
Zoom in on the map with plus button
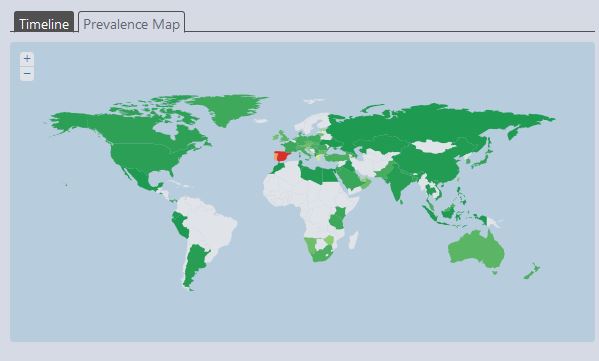tap(27, 59)
